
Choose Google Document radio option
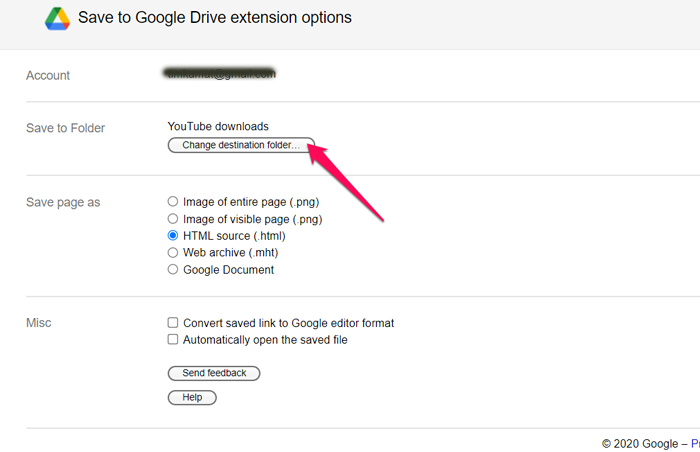[x=173, y=269]
